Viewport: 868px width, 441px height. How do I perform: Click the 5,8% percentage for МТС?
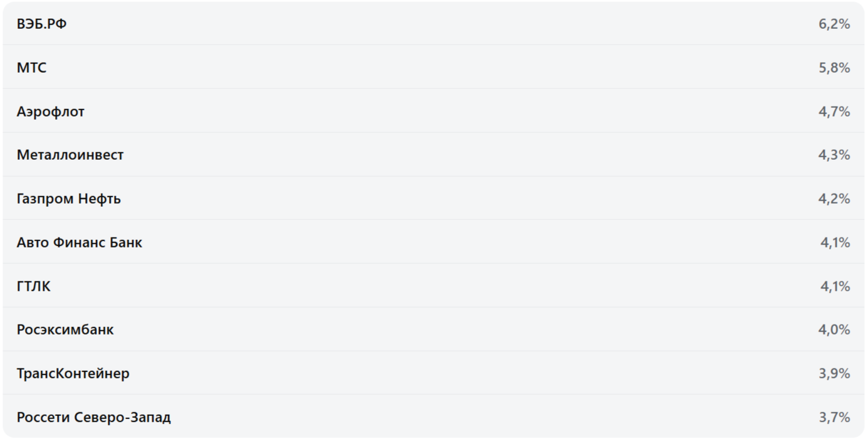coord(834,68)
